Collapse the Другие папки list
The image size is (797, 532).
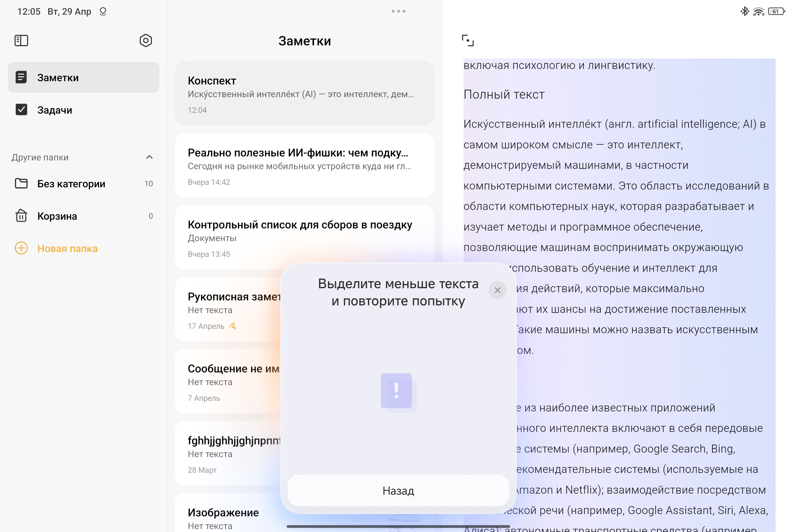click(149, 157)
